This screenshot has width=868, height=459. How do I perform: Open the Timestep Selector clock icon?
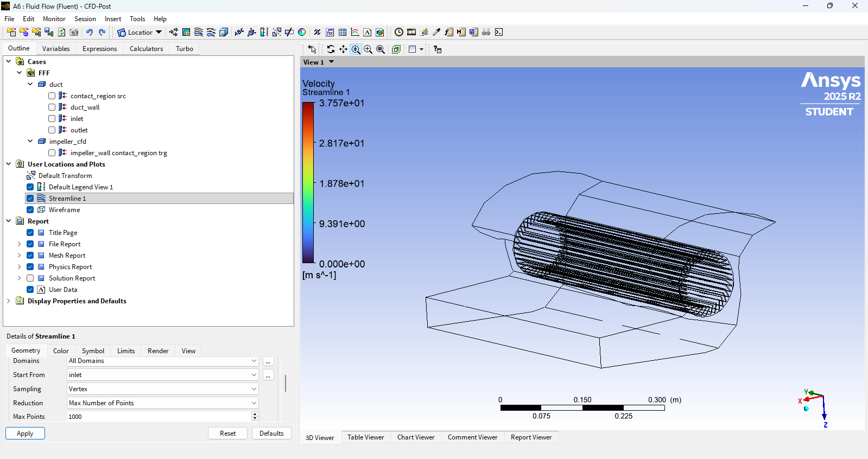[x=399, y=33]
